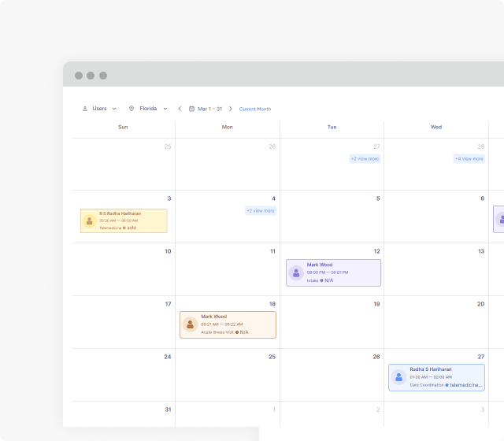The width and height of the screenshot is (504, 441).
Task: Open the Florida location dropdown
Action: 165,109
